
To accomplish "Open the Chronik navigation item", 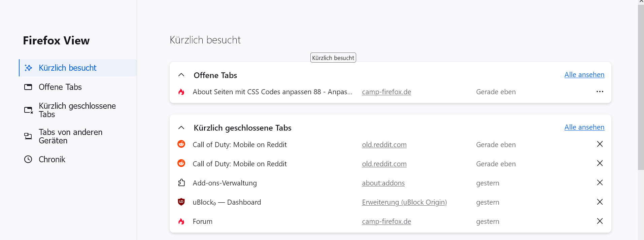I will (x=52, y=159).
